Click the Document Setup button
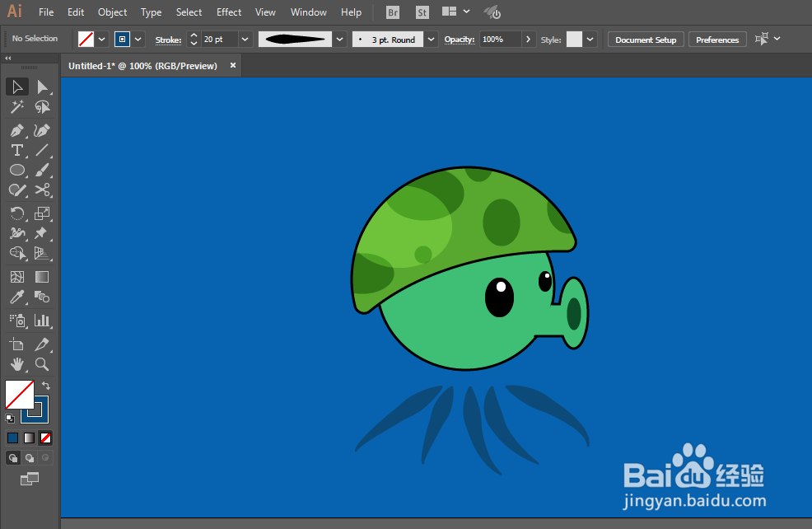This screenshot has height=529, width=812. [x=646, y=40]
